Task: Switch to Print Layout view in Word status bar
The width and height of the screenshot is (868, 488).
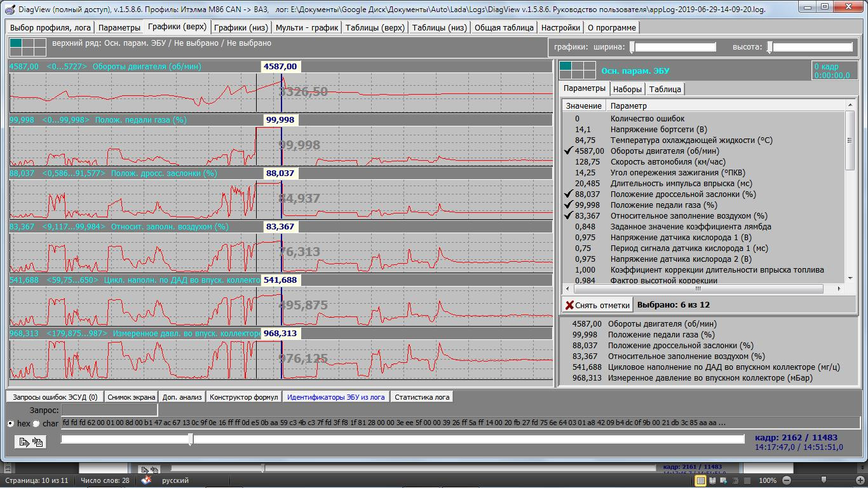Action: point(701,480)
